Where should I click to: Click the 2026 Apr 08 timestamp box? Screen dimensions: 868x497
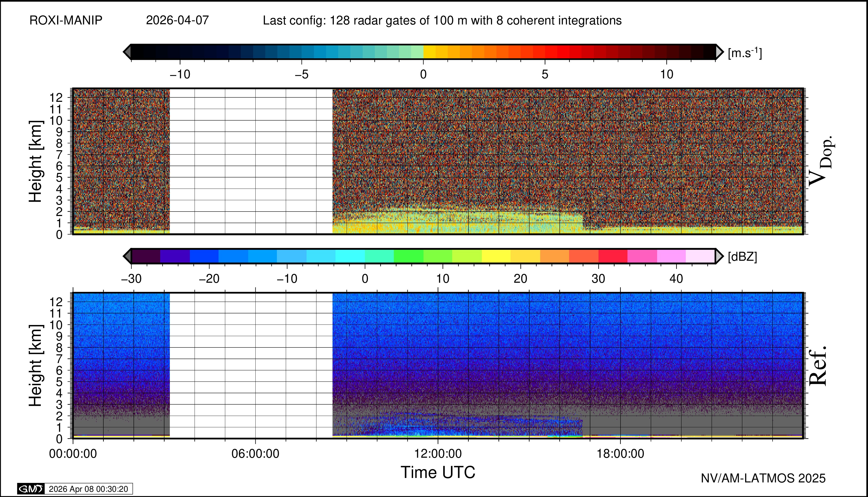pos(89,489)
